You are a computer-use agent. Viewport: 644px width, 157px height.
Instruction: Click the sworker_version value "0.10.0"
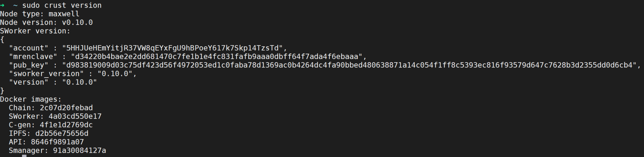tap(115, 74)
